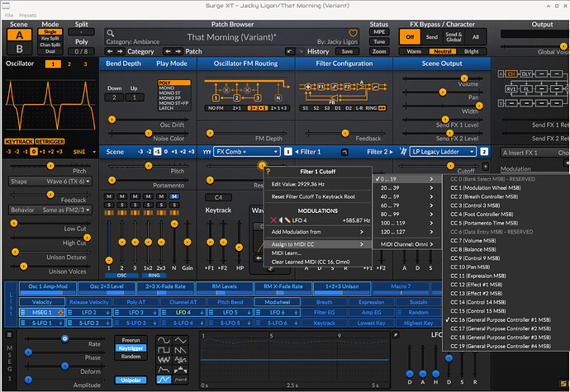
Task: Select Scene B
Action: pos(19,49)
